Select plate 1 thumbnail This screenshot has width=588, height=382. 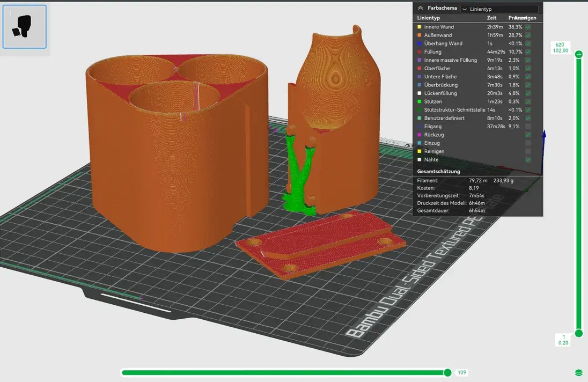point(24,27)
